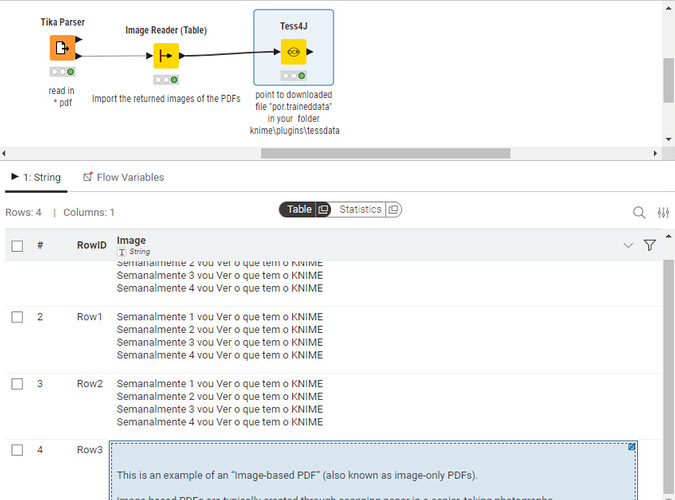
Task: Click the Tess4J output port arrow
Action: (312, 52)
